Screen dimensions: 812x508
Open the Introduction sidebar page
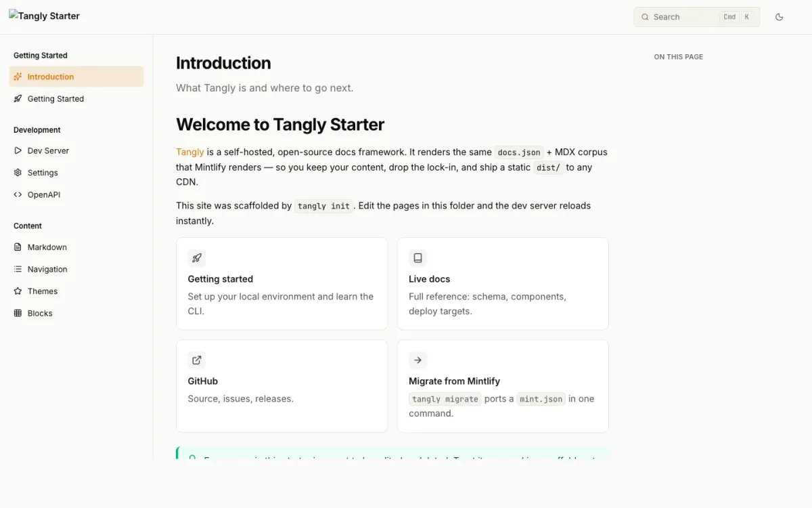click(76, 77)
